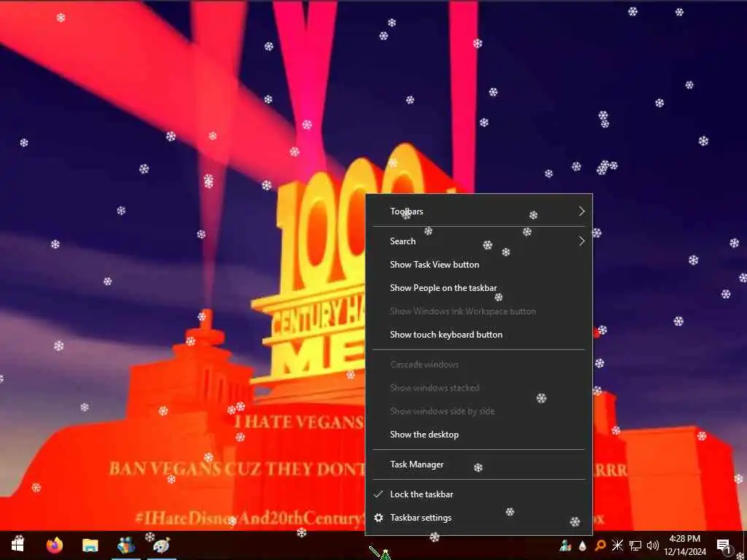
Task: Switch to the Messenger buddies taskbar app
Action: coord(126,545)
